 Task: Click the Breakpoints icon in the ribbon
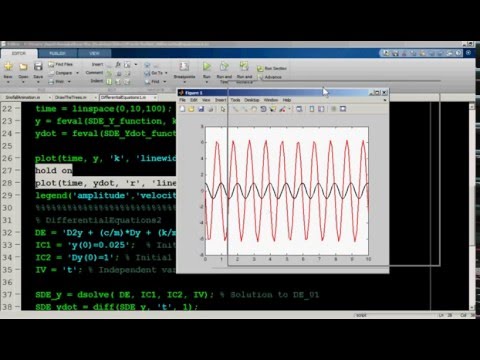[x=184, y=66]
